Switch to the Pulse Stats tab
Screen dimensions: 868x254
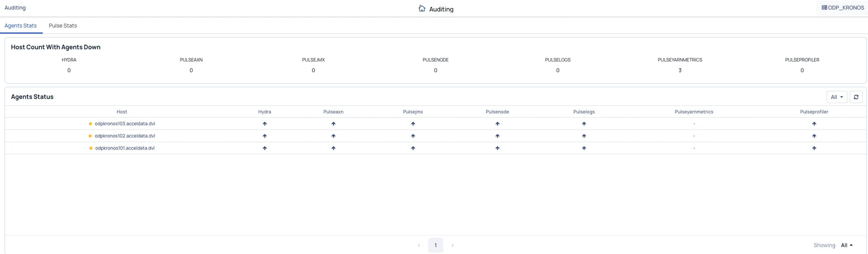(63, 26)
